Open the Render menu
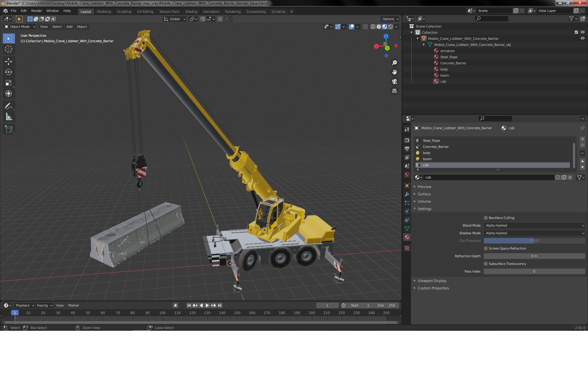The image size is (588, 378). tap(36, 11)
